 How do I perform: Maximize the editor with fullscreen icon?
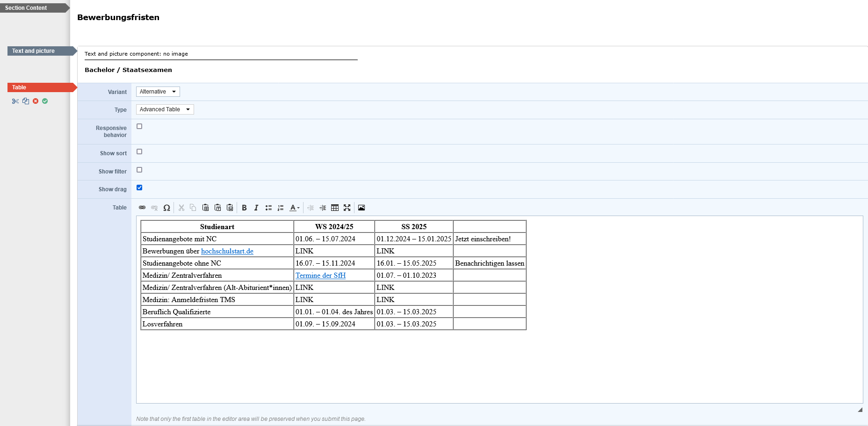click(x=347, y=208)
